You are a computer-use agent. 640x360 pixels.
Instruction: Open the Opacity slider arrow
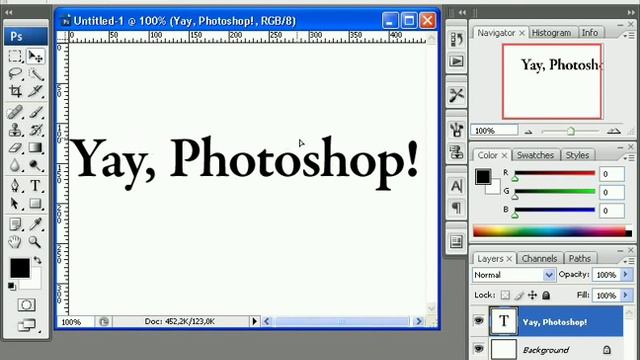[x=625, y=275]
